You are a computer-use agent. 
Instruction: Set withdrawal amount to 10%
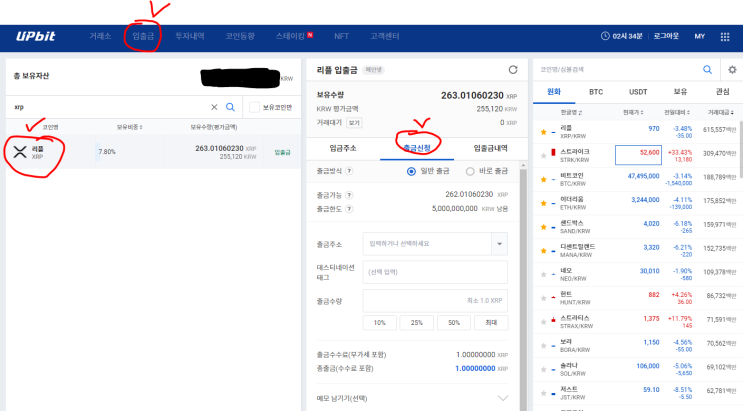(x=380, y=322)
